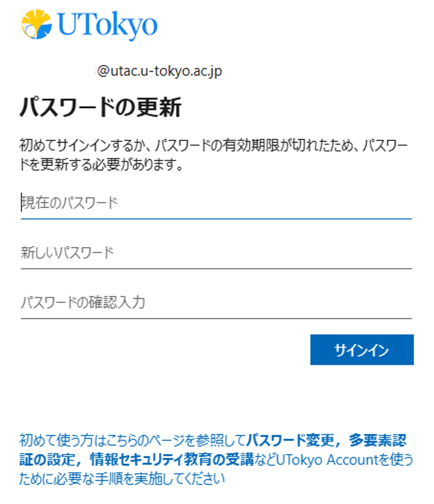The height and width of the screenshot is (504, 434).
Task: Focus the 現在のパスワード input field
Action: pyautogui.click(x=216, y=203)
